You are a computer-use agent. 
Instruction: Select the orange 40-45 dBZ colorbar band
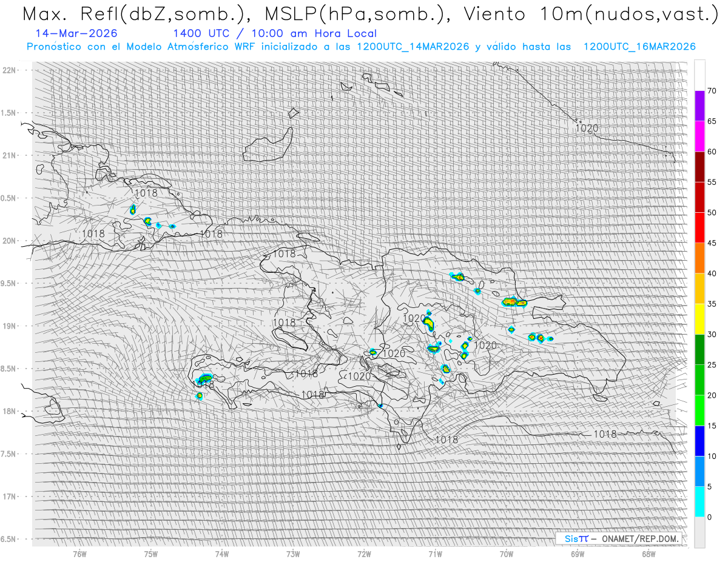[699, 258]
